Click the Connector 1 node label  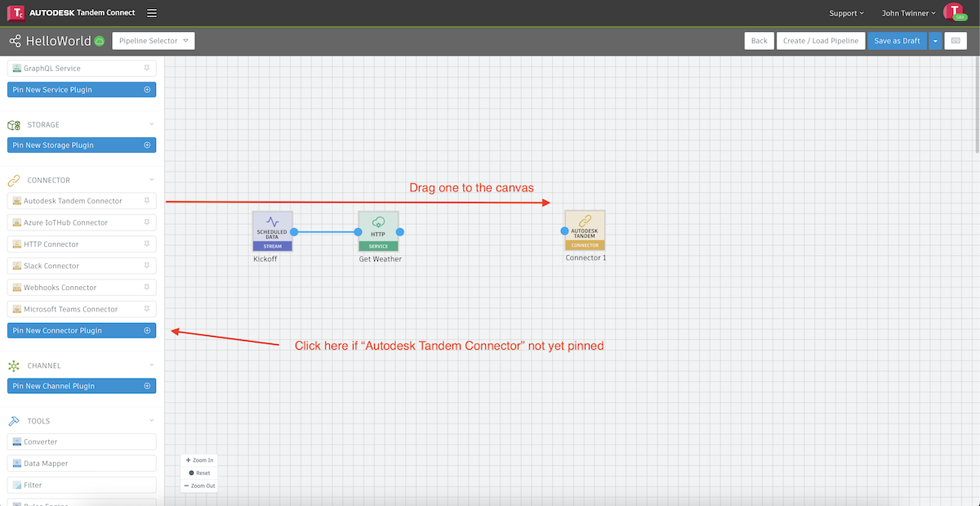click(586, 257)
